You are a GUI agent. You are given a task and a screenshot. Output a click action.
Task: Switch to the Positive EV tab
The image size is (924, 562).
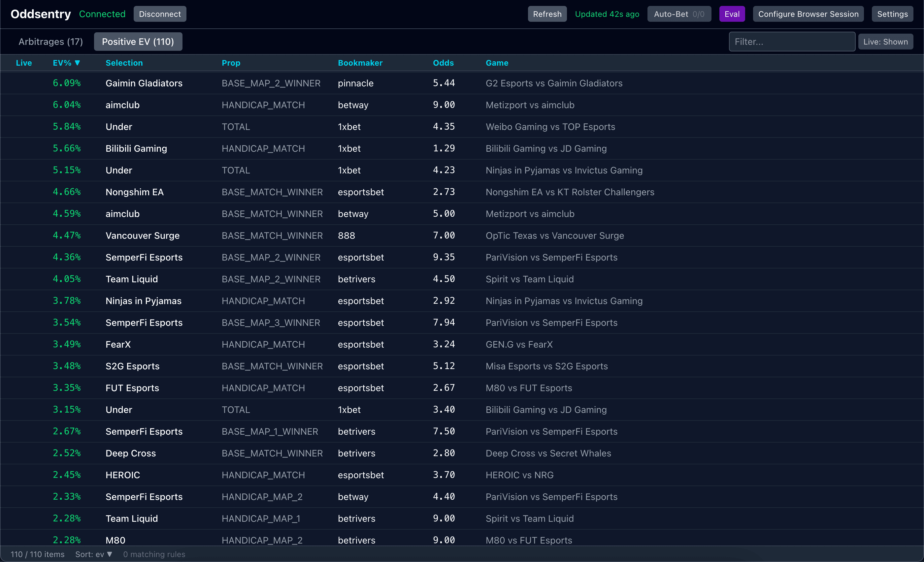coord(138,42)
